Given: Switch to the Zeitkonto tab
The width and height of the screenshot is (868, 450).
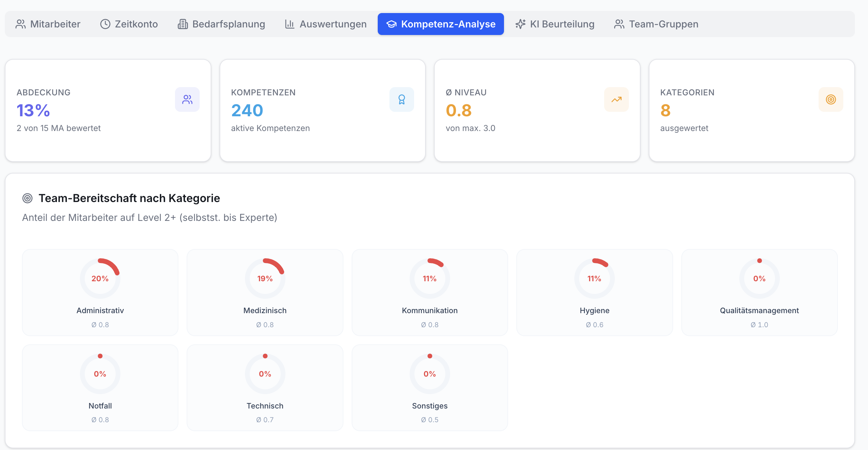Looking at the screenshot, I should (129, 24).
